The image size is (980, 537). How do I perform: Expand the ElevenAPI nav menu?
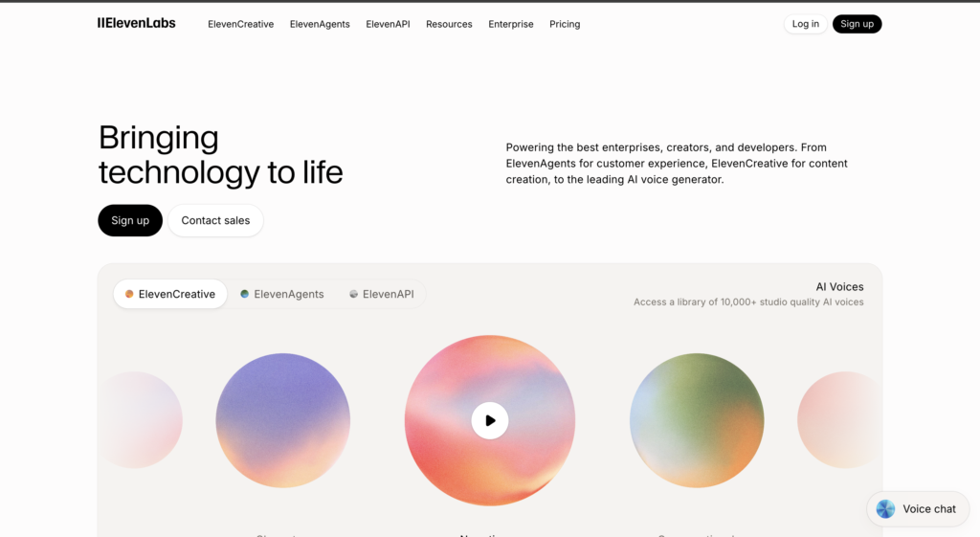click(x=388, y=24)
